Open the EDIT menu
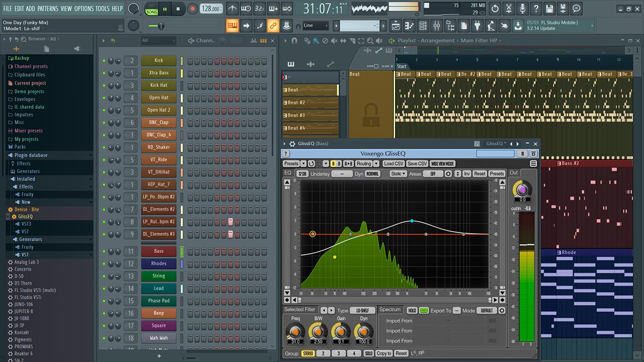The height and width of the screenshot is (362, 644). pyautogui.click(x=19, y=9)
